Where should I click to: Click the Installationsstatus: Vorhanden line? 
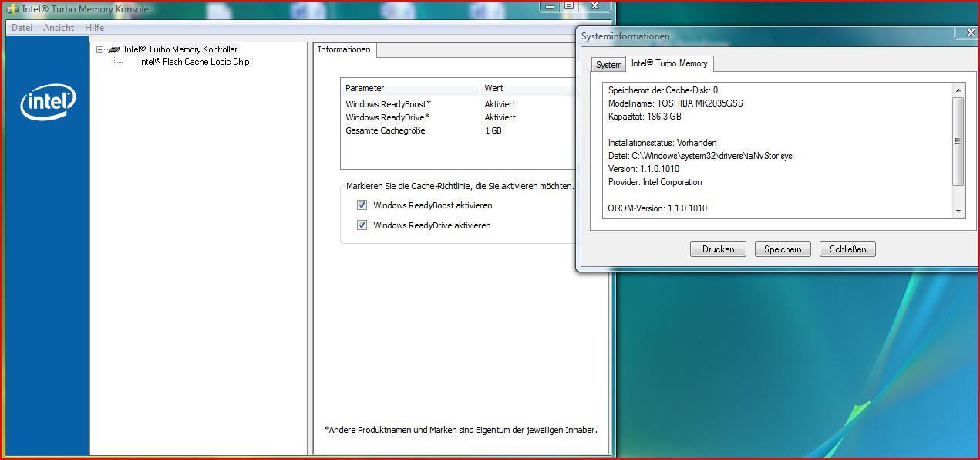click(662, 143)
